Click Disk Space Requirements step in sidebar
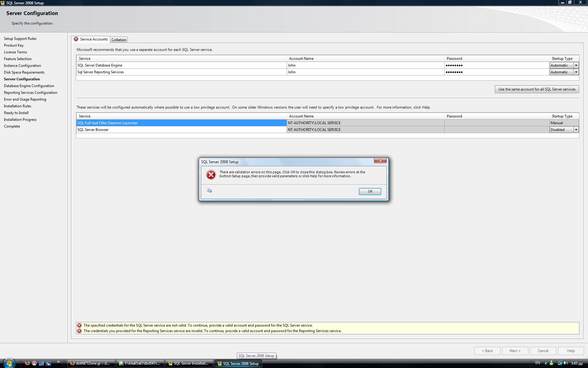Viewport: 588px width, 368px height. point(24,72)
